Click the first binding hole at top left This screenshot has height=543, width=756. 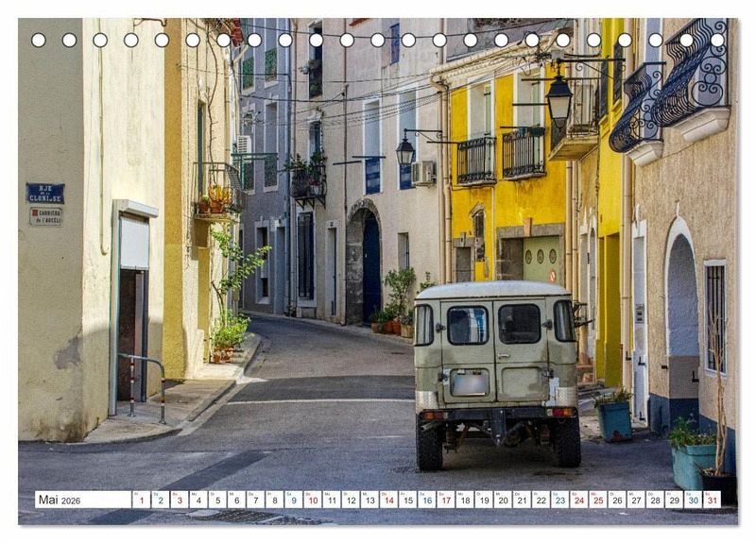pos(38,40)
